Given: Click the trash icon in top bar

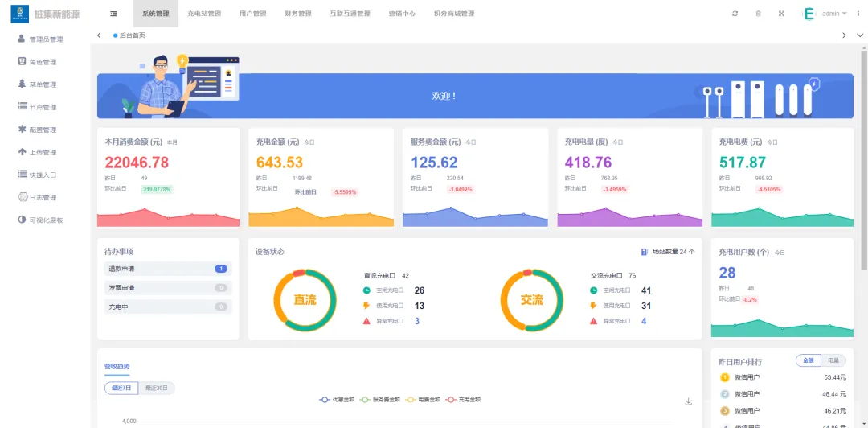Looking at the screenshot, I should (758, 14).
